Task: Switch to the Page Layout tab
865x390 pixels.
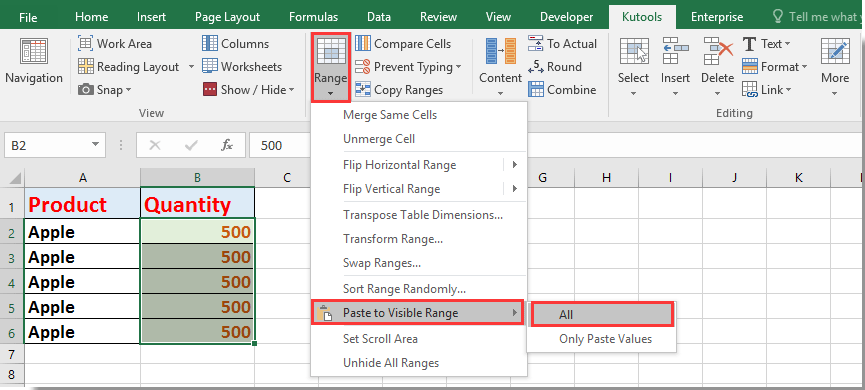Action: pos(227,17)
